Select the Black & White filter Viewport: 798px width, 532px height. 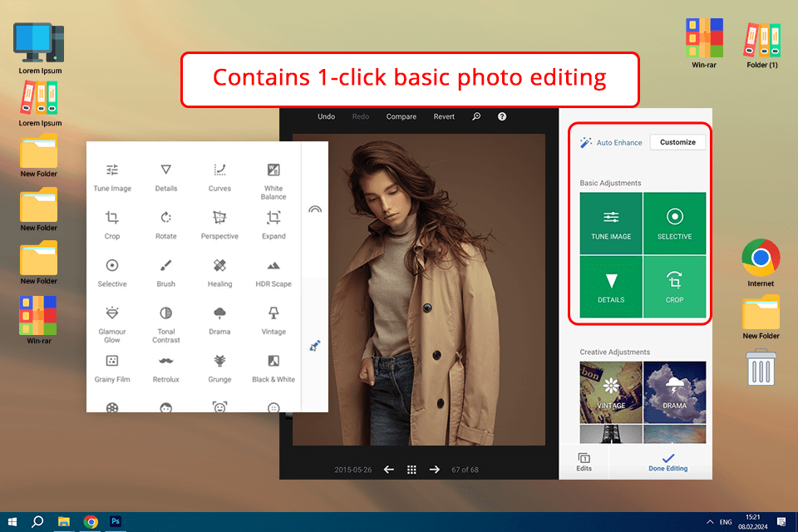coord(273,368)
